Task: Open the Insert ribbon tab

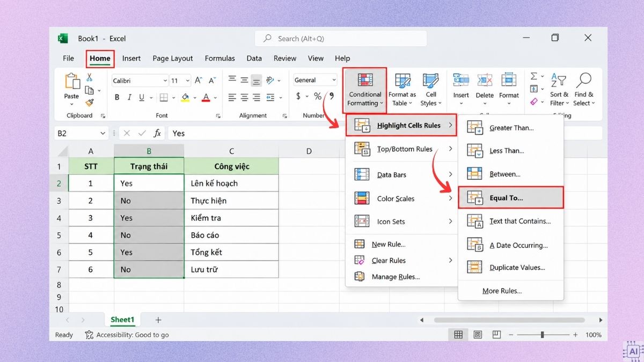Action: pyautogui.click(x=131, y=58)
